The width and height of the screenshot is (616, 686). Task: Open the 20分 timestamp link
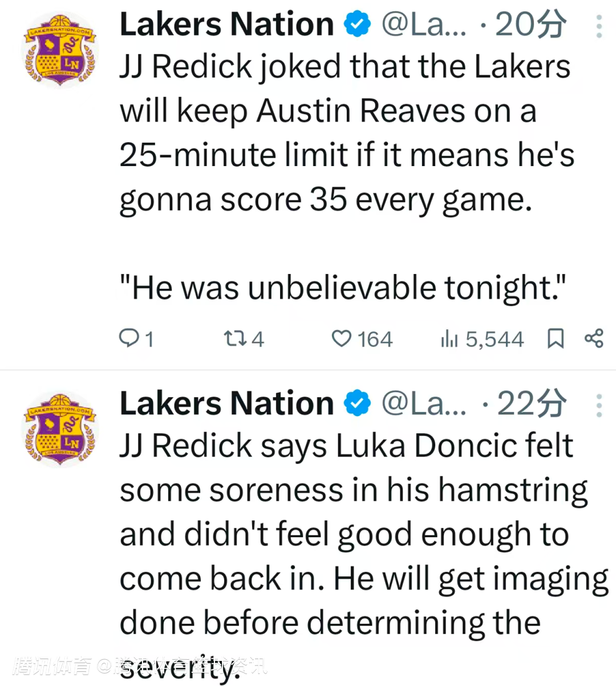(530, 25)
